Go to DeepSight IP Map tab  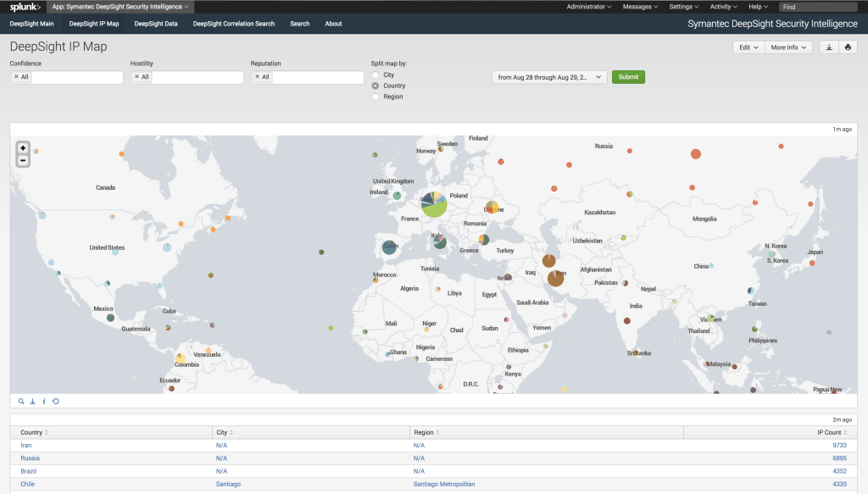[x=94, y=24]
